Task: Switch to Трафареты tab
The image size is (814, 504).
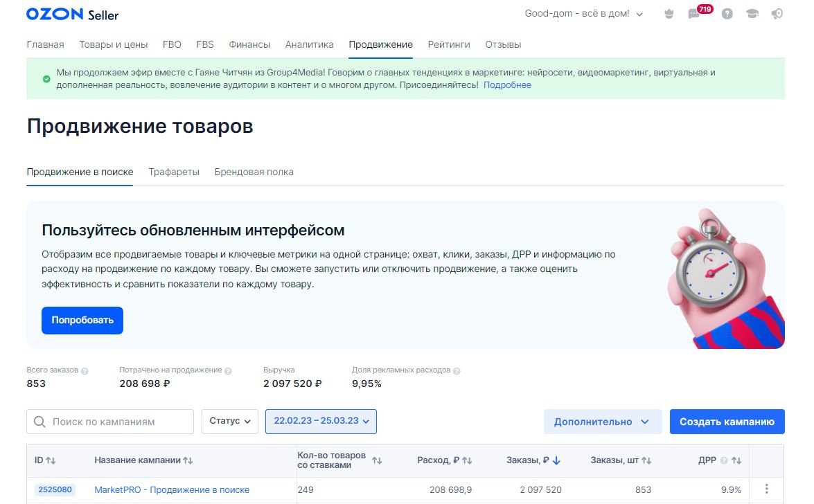Action: point(174,172)
